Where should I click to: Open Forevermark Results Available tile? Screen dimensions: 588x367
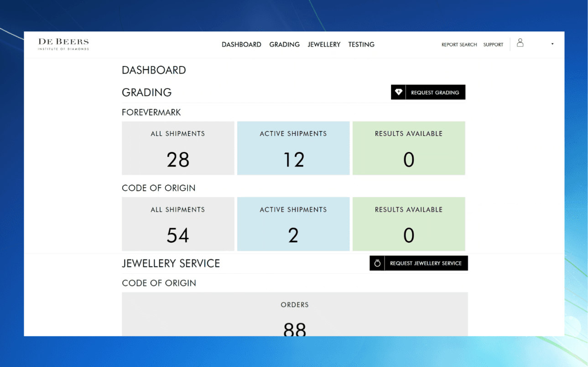[409, 148]
